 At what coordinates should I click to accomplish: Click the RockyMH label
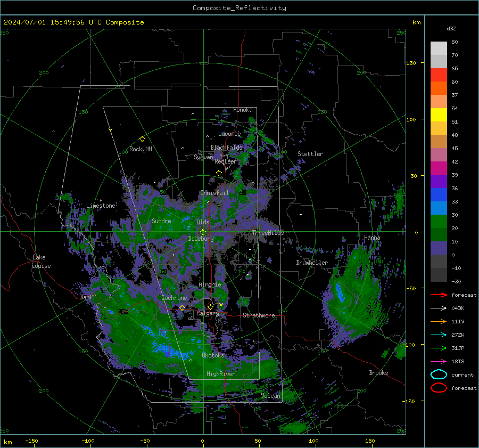(141, 149)
